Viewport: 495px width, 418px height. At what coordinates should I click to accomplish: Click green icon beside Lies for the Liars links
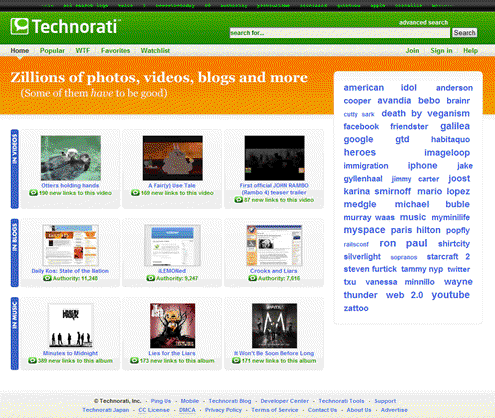(x=134, y=361)
